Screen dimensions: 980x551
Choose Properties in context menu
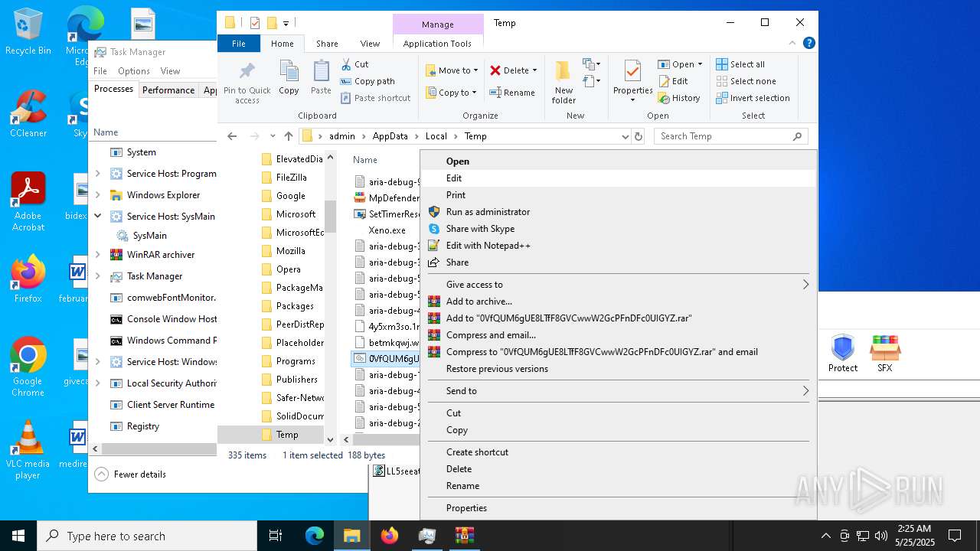(619, 508)
